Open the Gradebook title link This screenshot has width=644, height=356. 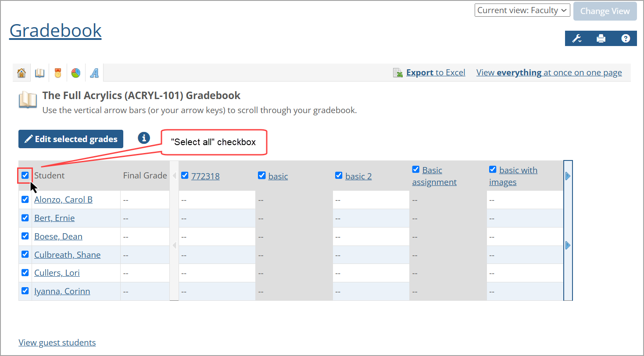click(x=55, y=30)
